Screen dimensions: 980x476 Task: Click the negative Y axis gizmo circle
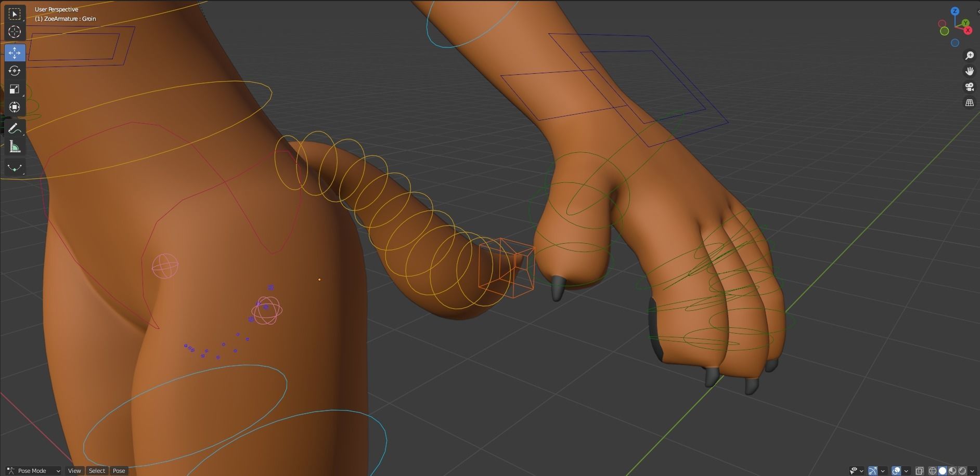pos(945,31)
